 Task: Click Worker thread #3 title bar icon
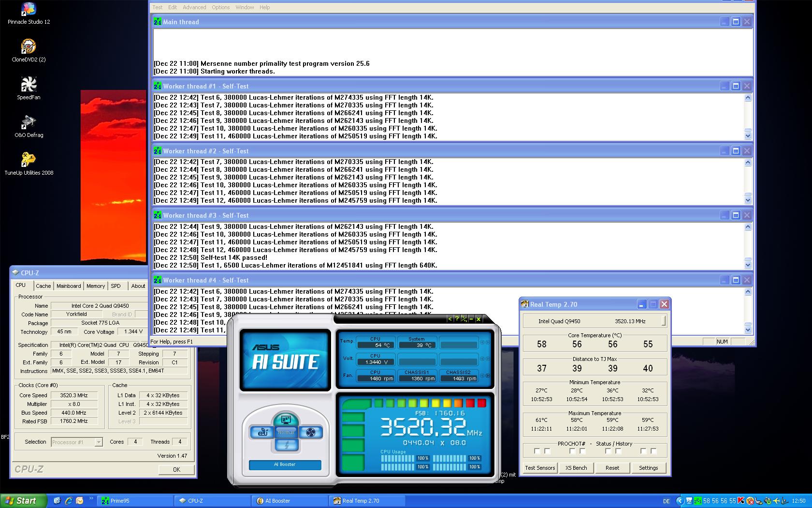(x=158, y=215)
